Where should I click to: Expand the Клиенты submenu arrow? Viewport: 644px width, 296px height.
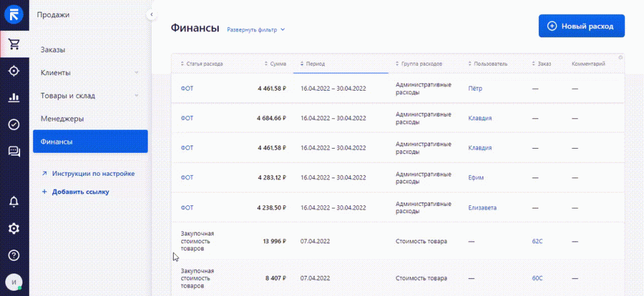136,73
